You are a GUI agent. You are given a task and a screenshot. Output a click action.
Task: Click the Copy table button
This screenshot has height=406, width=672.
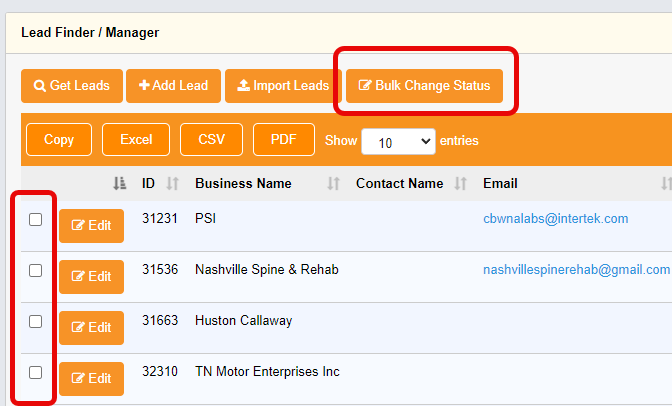(59, 140)
